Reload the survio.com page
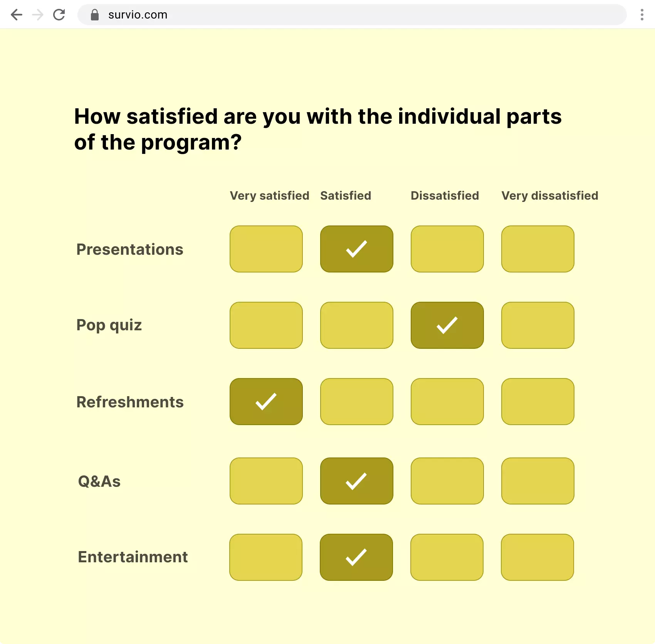The height and width of the screenshot is (644, 655). 59,15
